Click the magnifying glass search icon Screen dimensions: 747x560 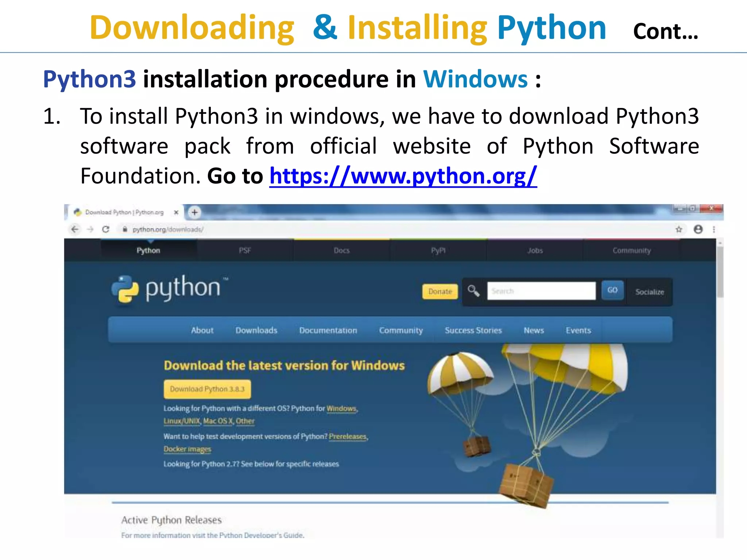[x=473, y=291]
